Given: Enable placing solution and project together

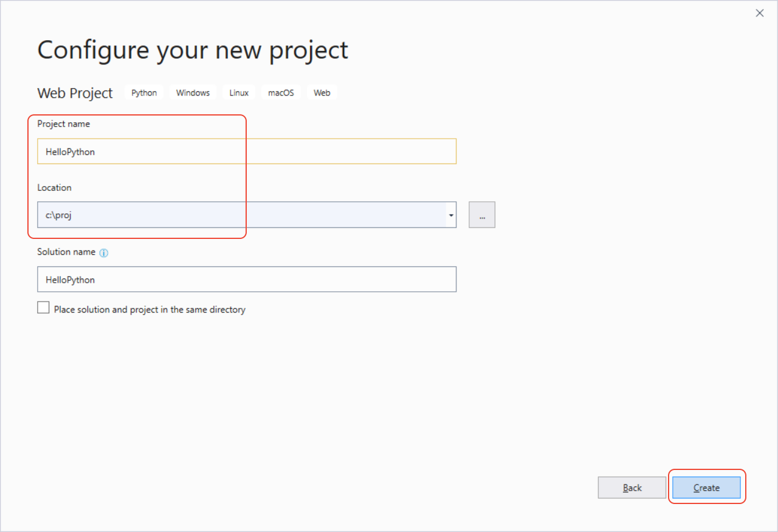Looking at the screenshot, I should coord(43,307).
